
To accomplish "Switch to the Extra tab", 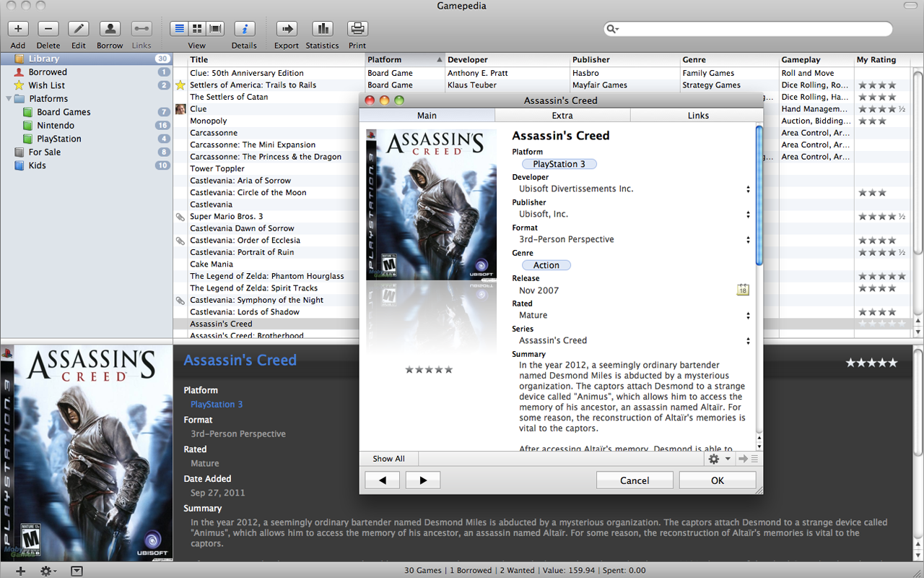I will [562, 116].
